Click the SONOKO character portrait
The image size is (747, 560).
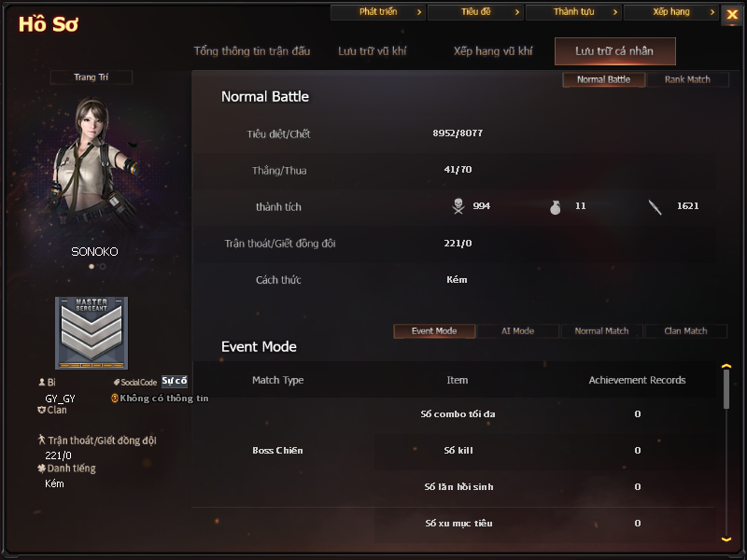pos(93,161)
